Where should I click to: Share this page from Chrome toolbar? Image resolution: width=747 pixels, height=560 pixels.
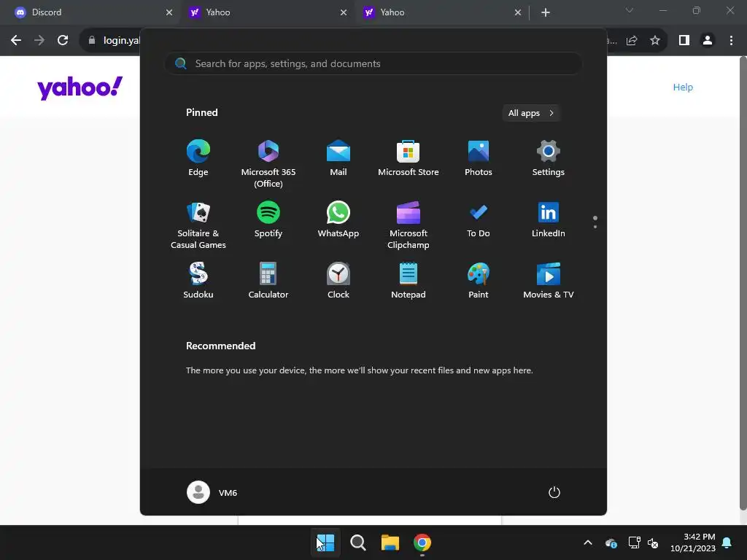tap(632, 41)
